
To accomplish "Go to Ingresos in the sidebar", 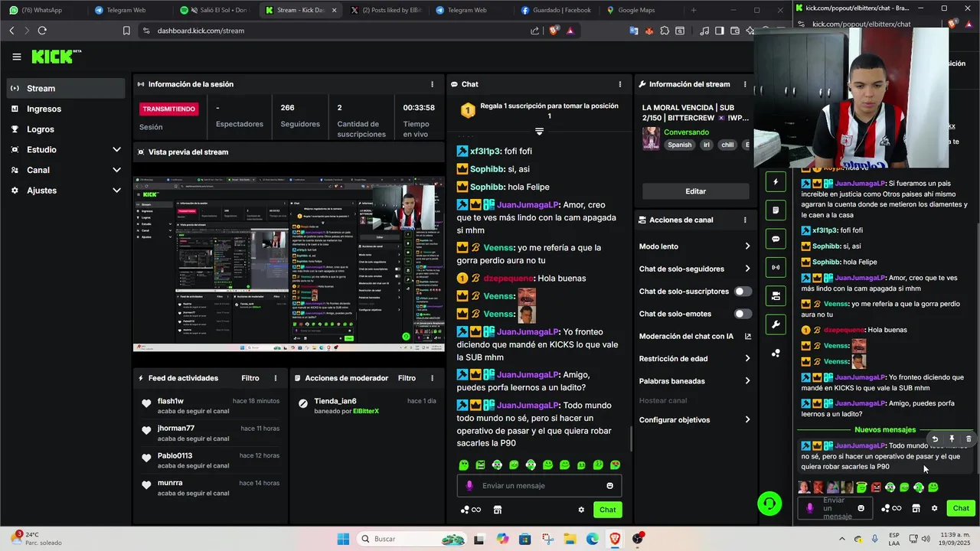I will pos(67,109).
